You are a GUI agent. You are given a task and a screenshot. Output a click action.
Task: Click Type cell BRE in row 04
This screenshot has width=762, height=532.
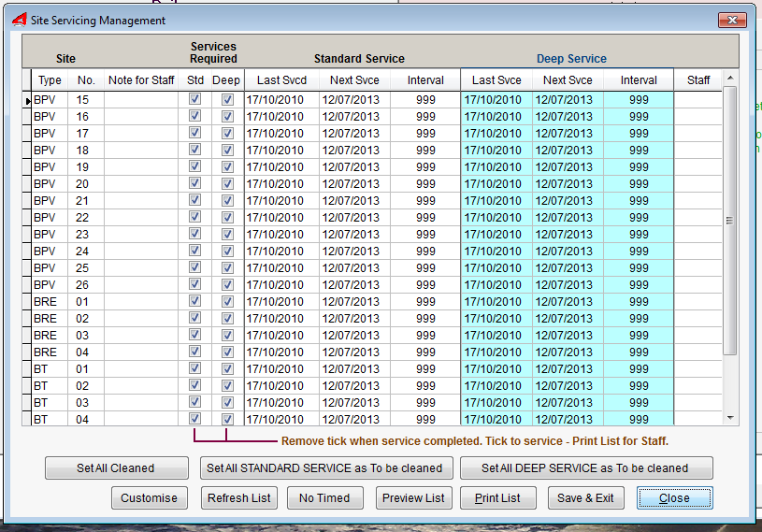point(50,352)
